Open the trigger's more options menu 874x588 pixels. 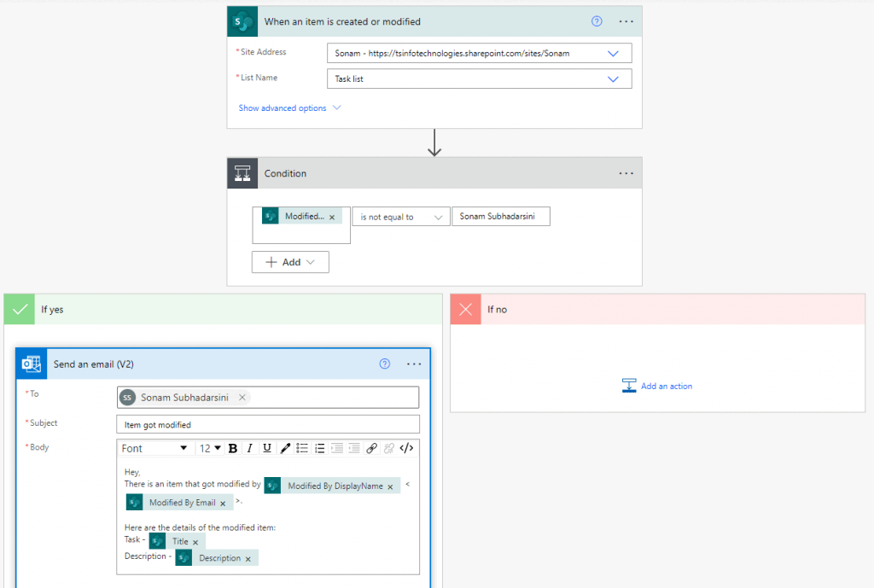coord(626,21)
